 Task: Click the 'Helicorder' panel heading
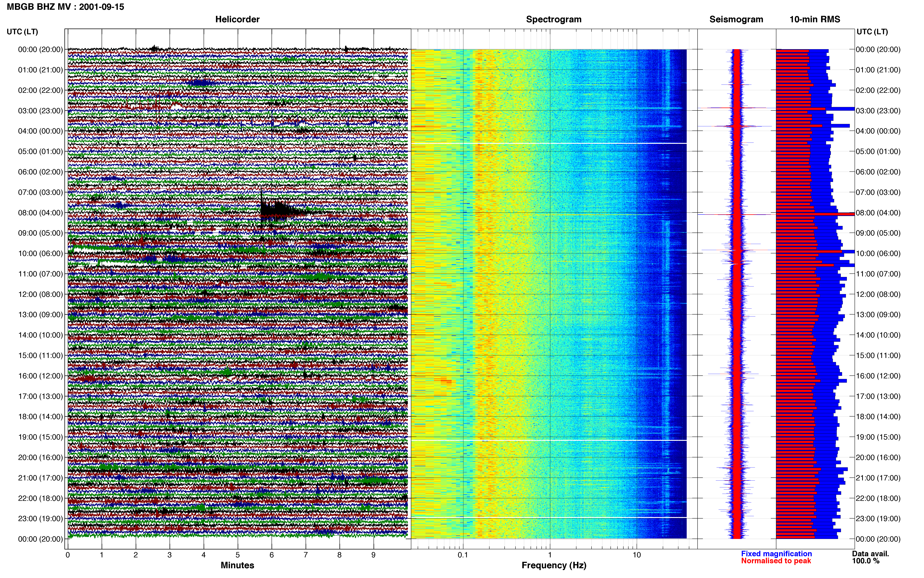tap(237, 19)
